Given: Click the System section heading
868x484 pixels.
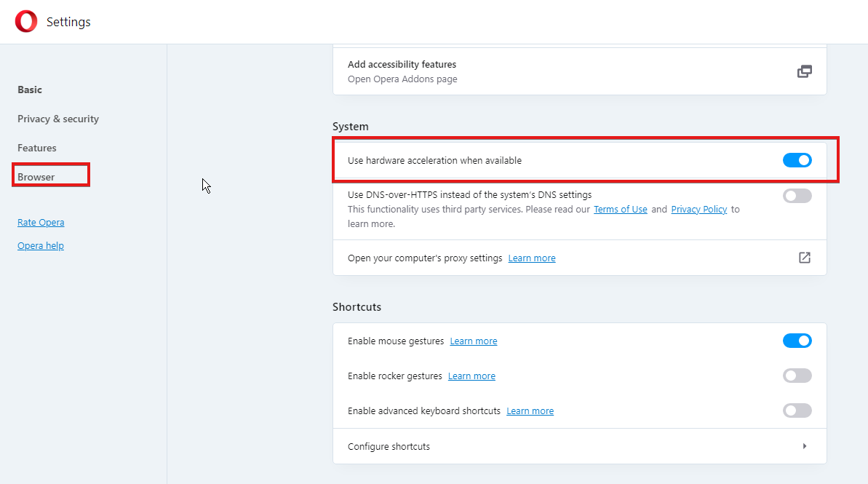Looking at the screenshot, I should [351, 127].
